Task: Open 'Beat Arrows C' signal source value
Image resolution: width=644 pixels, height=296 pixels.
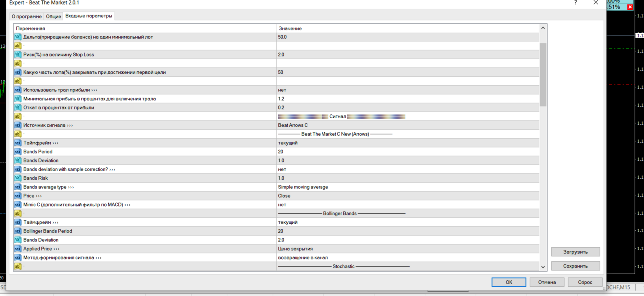Action: coord(408,125)
